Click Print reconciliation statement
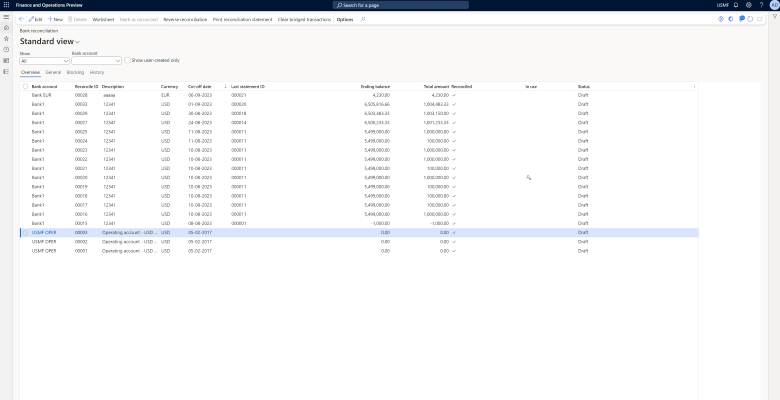Image resolution: width=780 pixels, height=400 pixels. pyautogui.click(x=242, y=19)
